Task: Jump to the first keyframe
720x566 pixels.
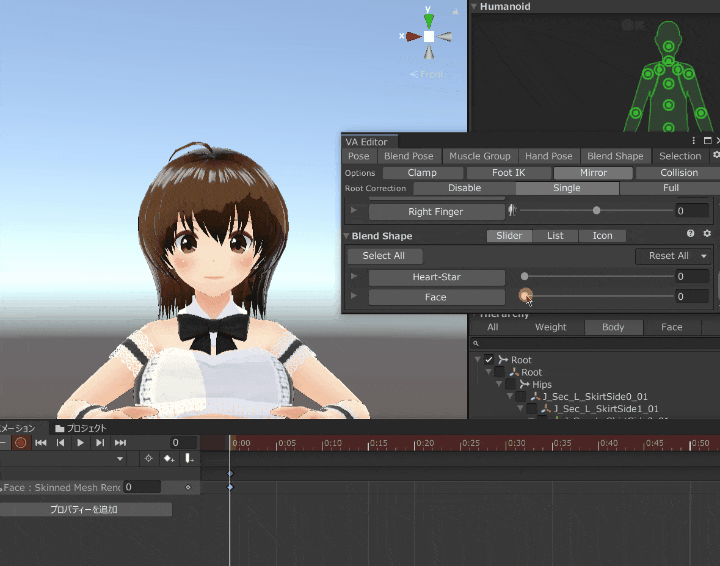Action: 41,442
